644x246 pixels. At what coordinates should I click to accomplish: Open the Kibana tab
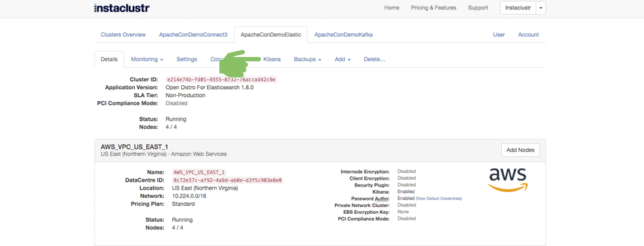click(272, 59)
